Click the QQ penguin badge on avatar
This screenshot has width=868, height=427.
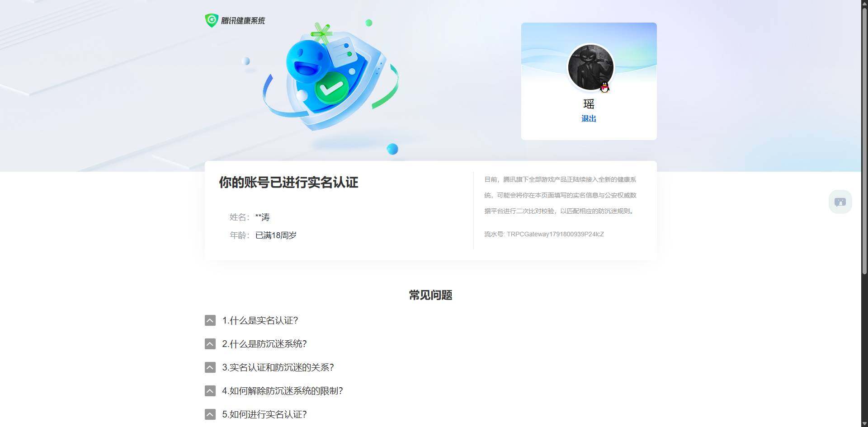coord(604,87)
